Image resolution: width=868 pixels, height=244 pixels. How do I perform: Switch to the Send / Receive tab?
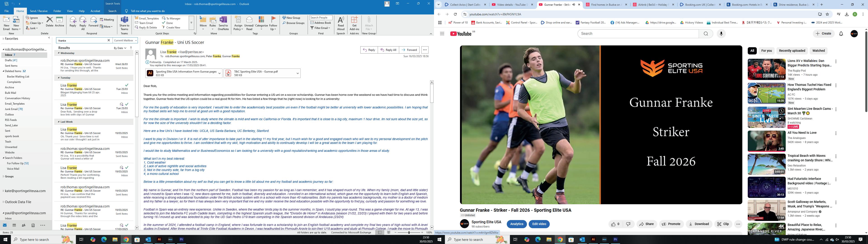tap(38, 11)
